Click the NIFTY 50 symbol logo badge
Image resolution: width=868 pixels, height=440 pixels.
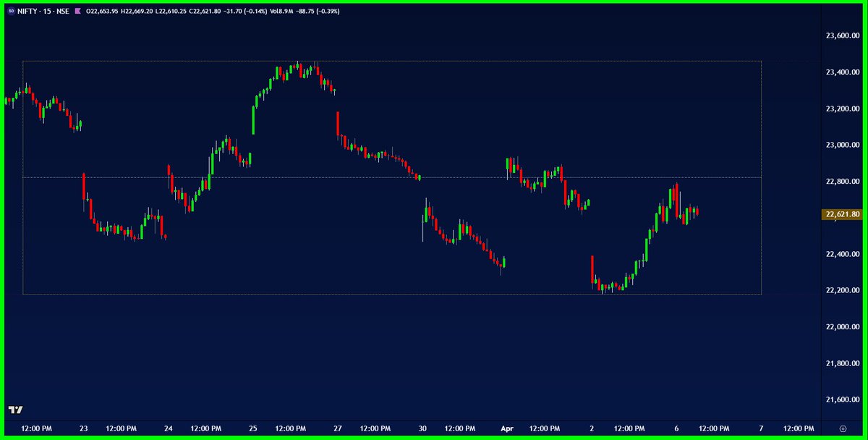[12, 12]
